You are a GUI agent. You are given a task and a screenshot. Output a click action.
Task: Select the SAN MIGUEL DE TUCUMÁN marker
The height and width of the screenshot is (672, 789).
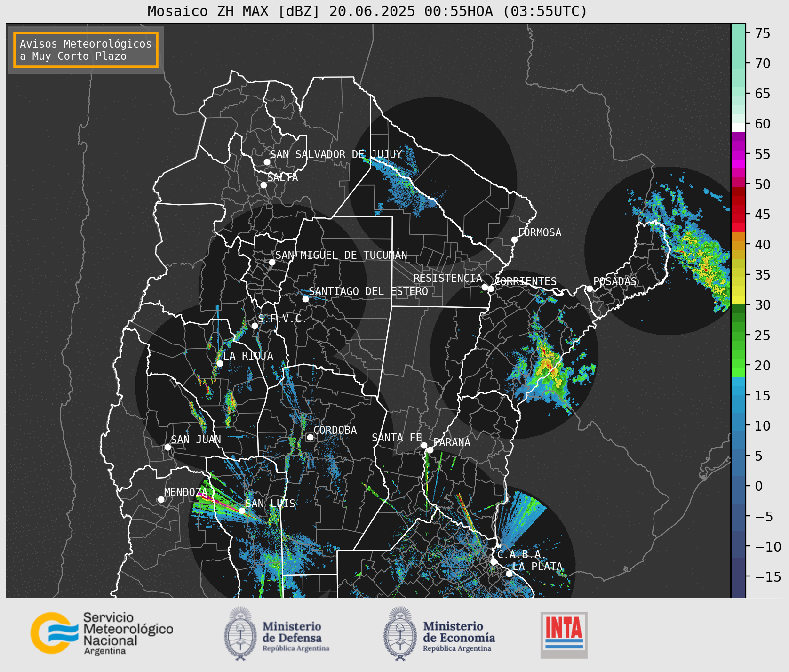click(271, 262)
